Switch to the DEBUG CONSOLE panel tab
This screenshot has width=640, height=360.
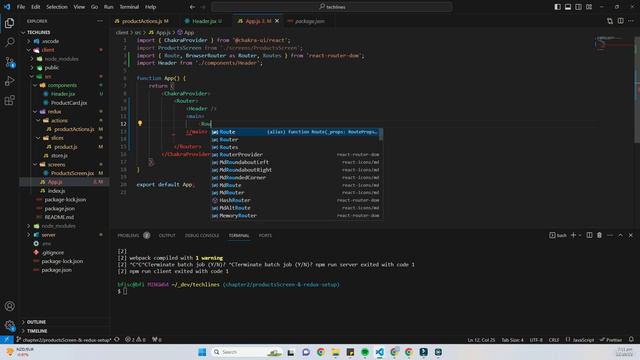[202, 236]
